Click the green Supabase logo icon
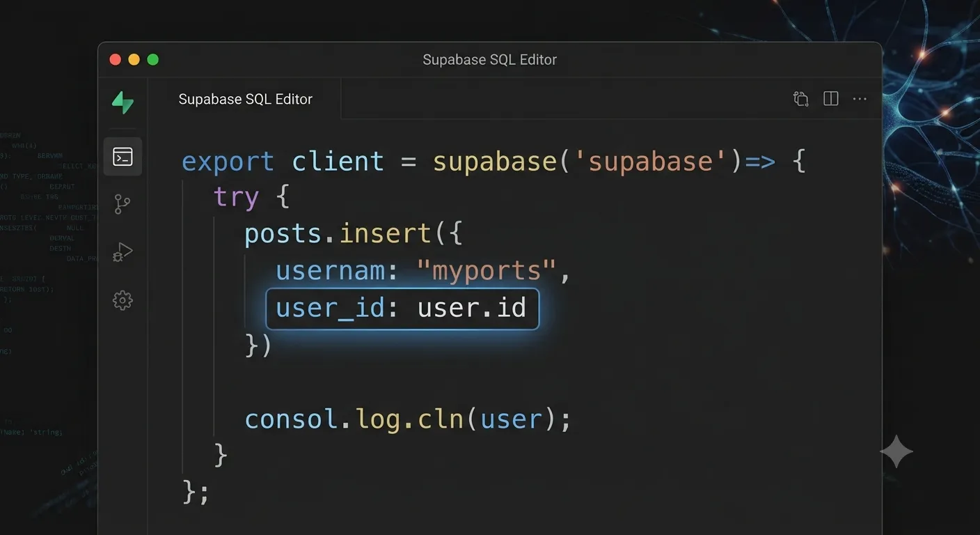This screenshot has width=980, height=535. coord(123,102)
